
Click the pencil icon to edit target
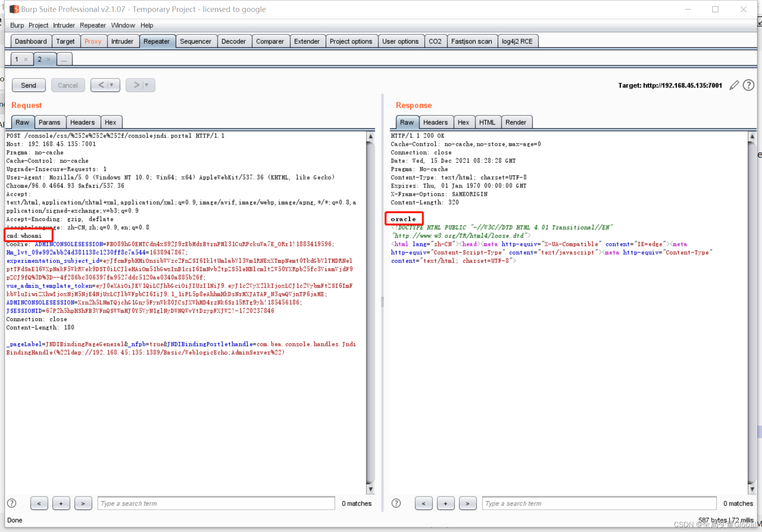734,85
